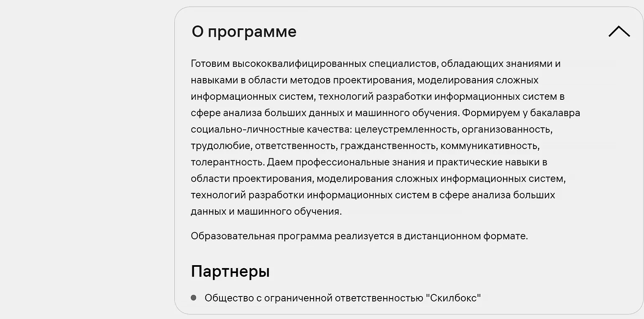The image size is (644, 319).
Task: Click the bullet beside the Скилбокс partner
Action: (x=194, y=298)
